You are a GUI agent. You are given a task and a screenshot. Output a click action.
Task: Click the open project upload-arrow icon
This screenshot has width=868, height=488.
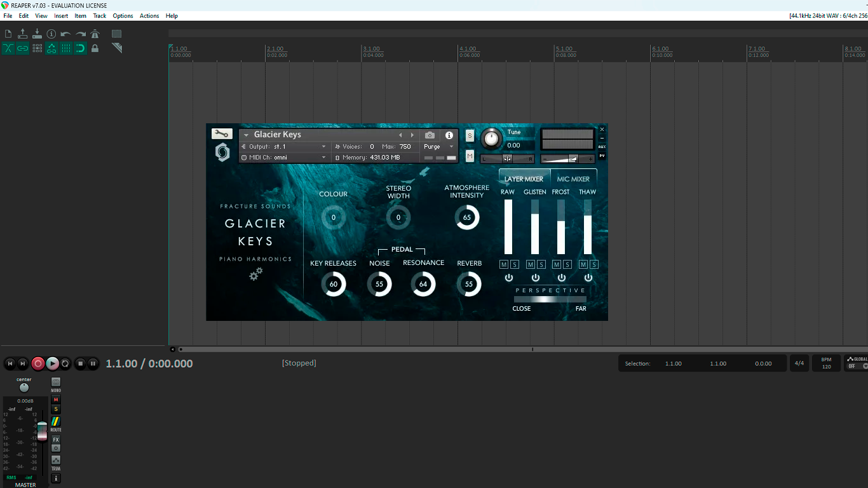pos(23,34)
